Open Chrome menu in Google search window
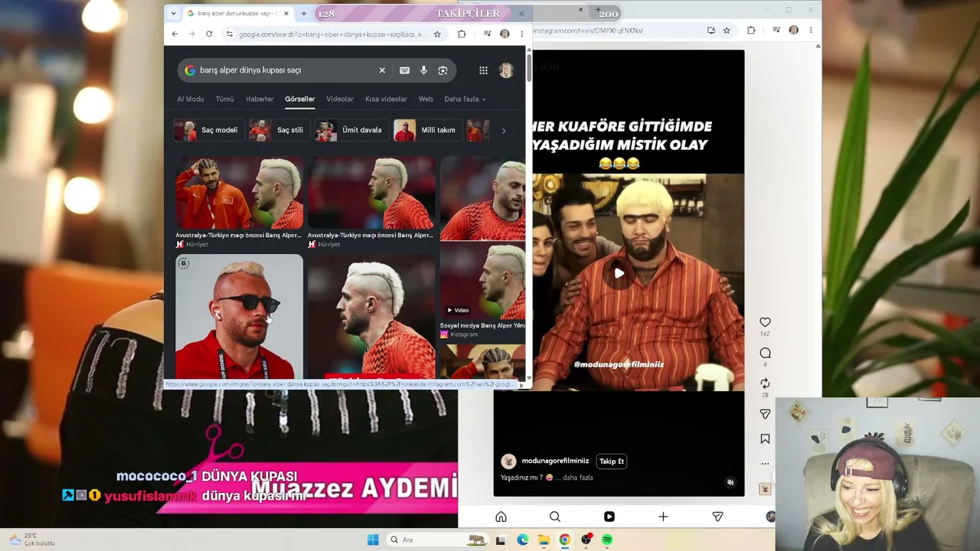This screenshot has height=551, width=980. pyautogui.click(x=521, y=34)
